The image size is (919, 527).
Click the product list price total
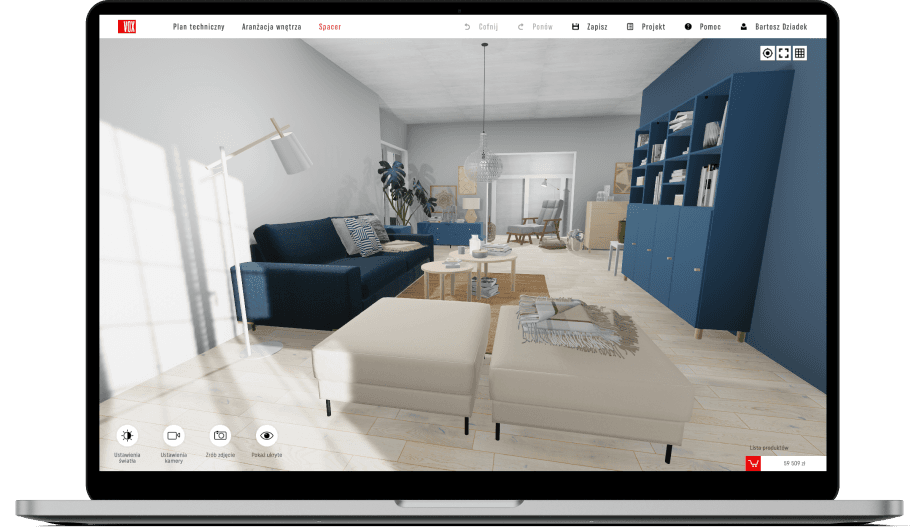(x=794, y=463)
